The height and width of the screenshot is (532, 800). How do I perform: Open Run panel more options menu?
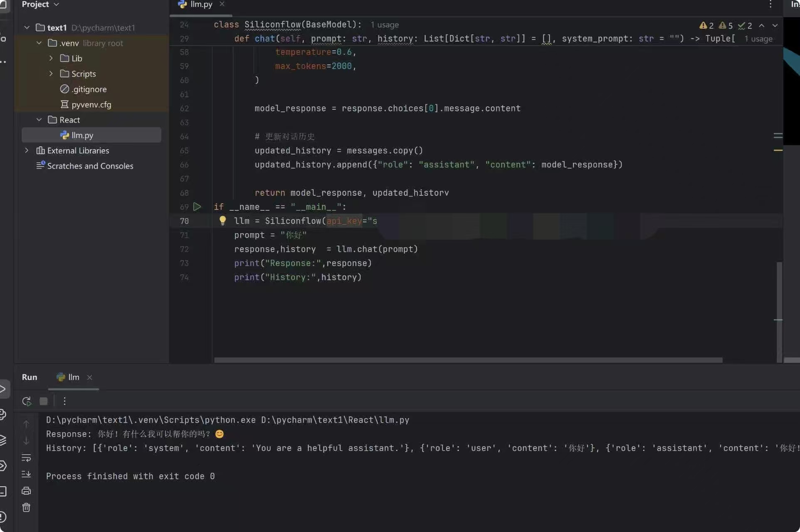64,401
